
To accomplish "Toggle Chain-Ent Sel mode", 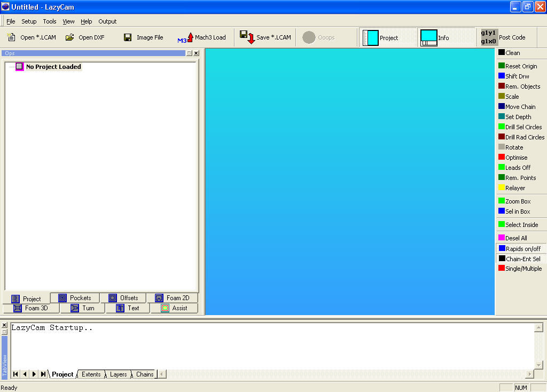I will tap(519, 259).
